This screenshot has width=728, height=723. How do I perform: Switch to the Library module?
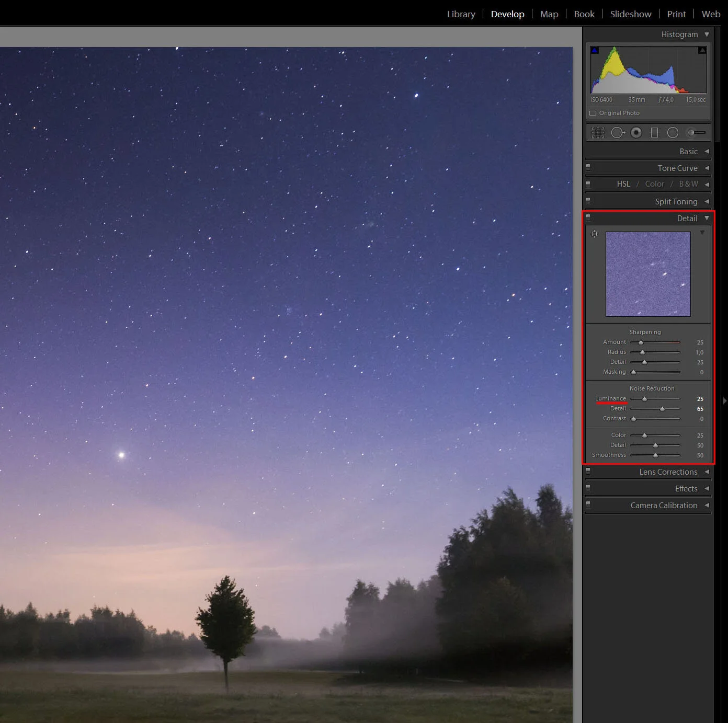(461, 14)
